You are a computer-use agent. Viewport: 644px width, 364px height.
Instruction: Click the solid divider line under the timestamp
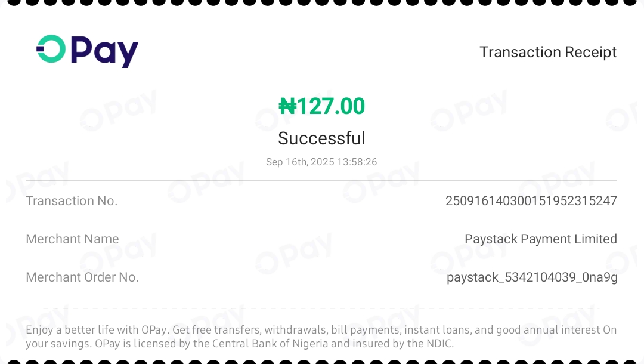pyautogui.click(x=321, y=180)
